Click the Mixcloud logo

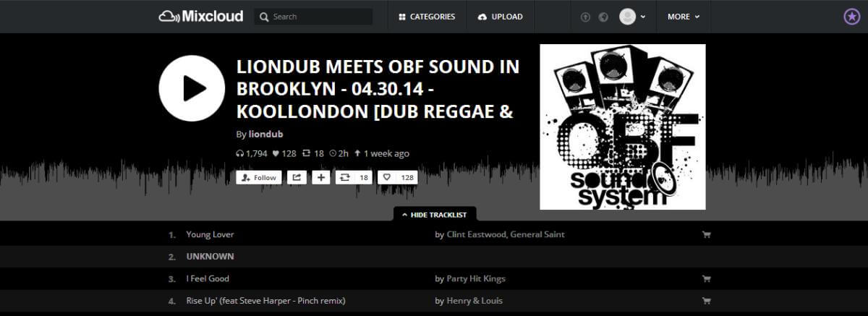coord(201,16)
